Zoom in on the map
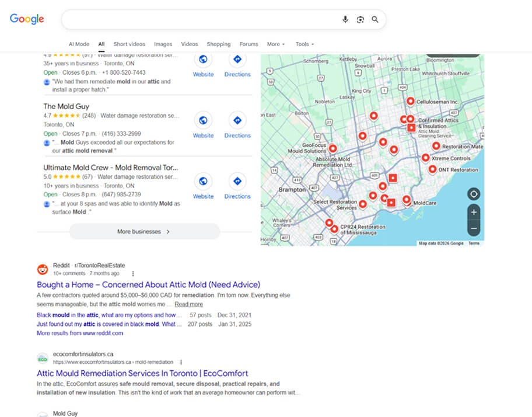Viewport: 532px width, 417px height. point(474,212)
